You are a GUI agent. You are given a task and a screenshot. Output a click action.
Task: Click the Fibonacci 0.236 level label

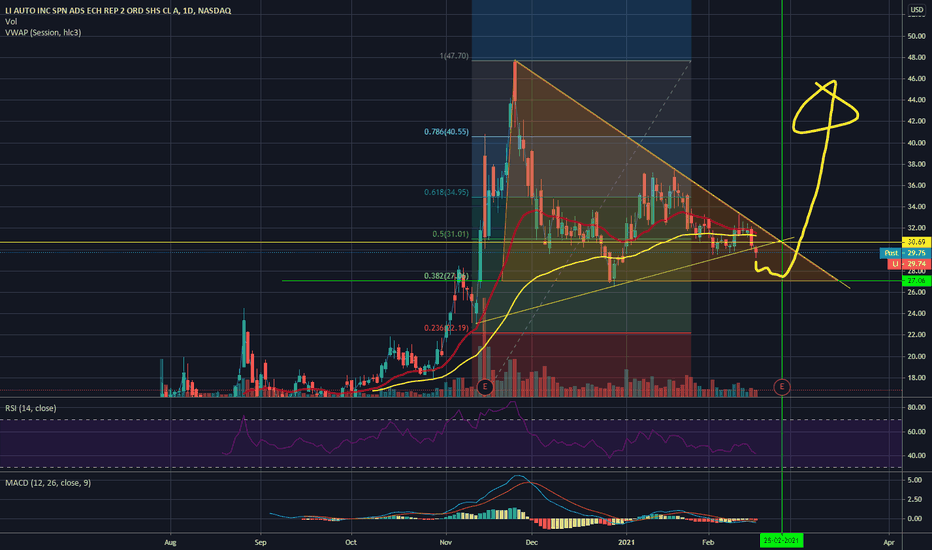tap(446, 328)
